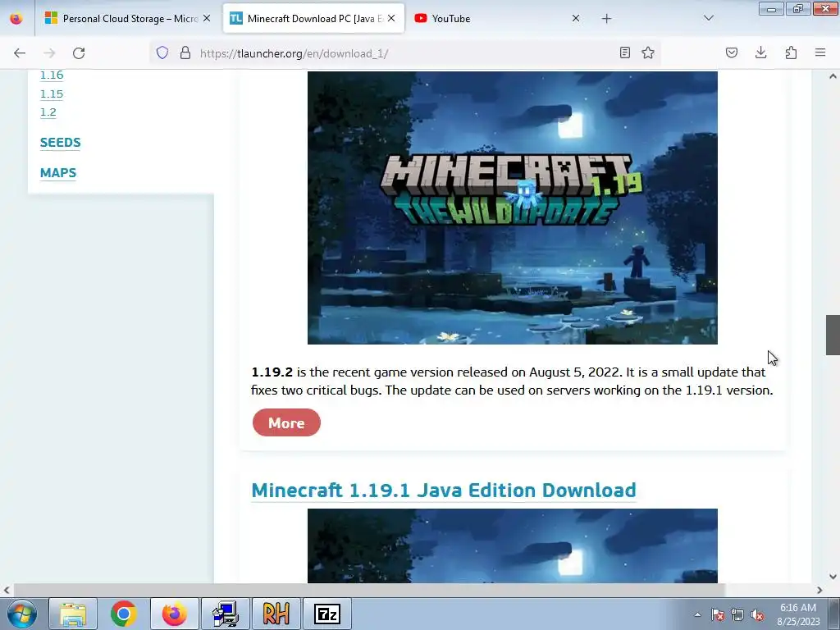Open a new tab

tap(606, 19)
